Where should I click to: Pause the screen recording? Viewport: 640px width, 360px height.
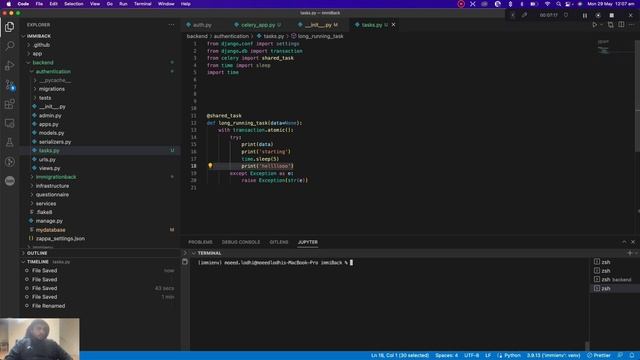(584, 16)
